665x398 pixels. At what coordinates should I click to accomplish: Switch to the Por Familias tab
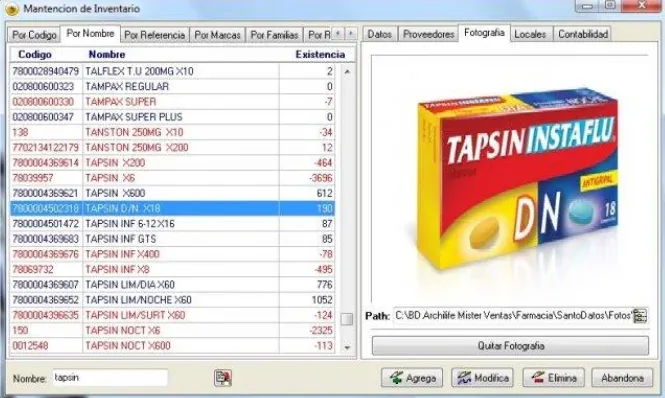274,35
